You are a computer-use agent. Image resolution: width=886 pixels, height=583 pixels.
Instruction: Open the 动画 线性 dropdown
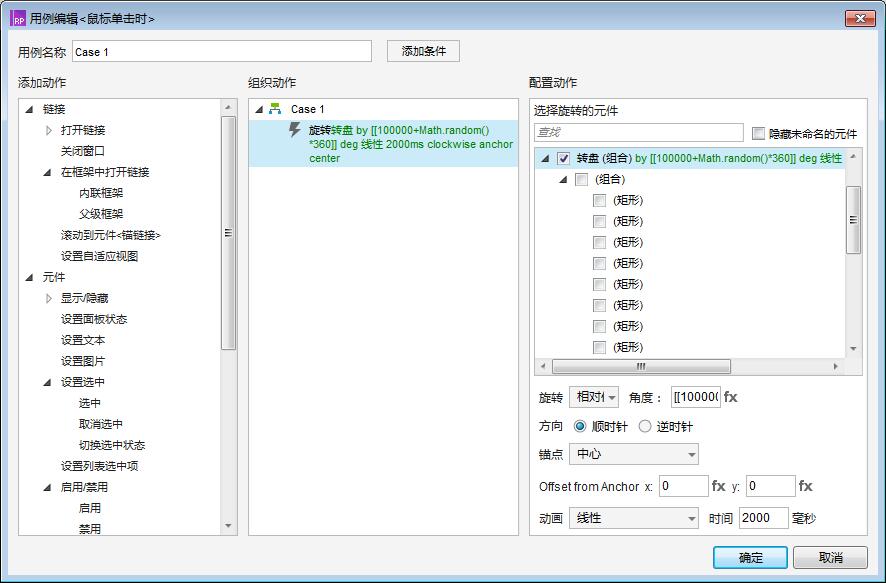[x=634, y=518]
